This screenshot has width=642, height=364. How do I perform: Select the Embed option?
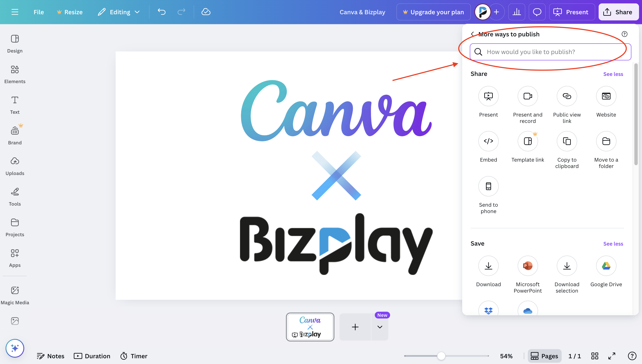pos(488,147)
